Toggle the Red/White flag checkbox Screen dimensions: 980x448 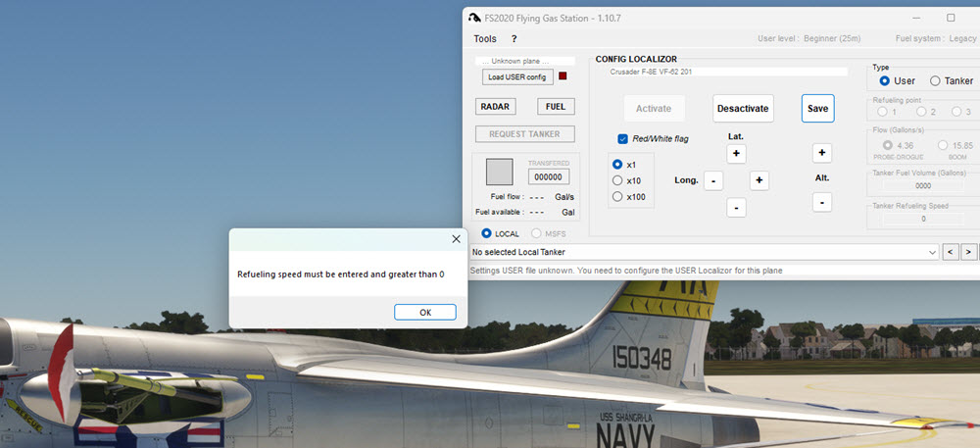tap(622, 138)
